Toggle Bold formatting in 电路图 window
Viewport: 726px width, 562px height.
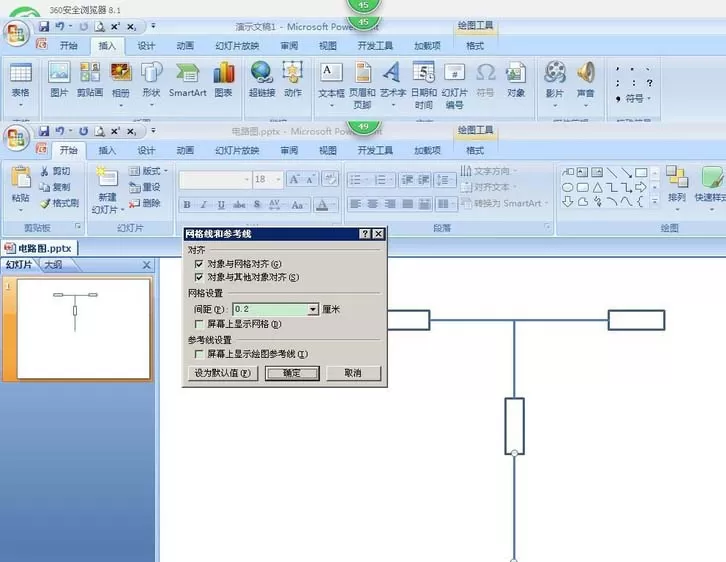[x=187, y=205]
